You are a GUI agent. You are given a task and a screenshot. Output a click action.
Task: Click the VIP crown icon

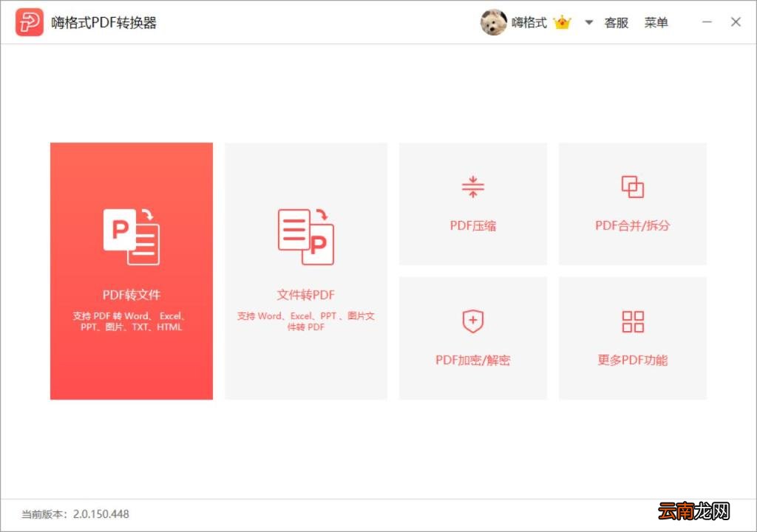click(562, 22)
